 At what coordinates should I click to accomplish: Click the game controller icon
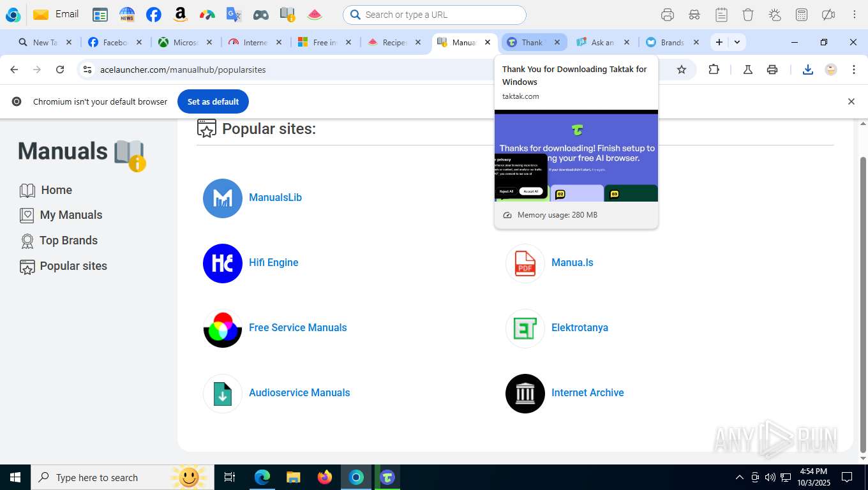[x=260, y=14]
